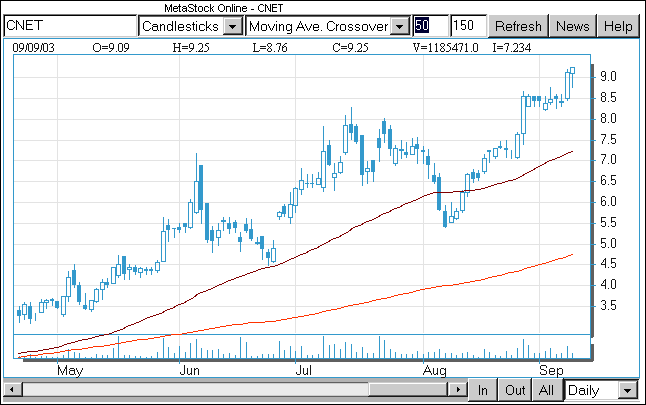Zoom in with the In button
This screenshot has height=405, width=646.
tap(483, 390)
